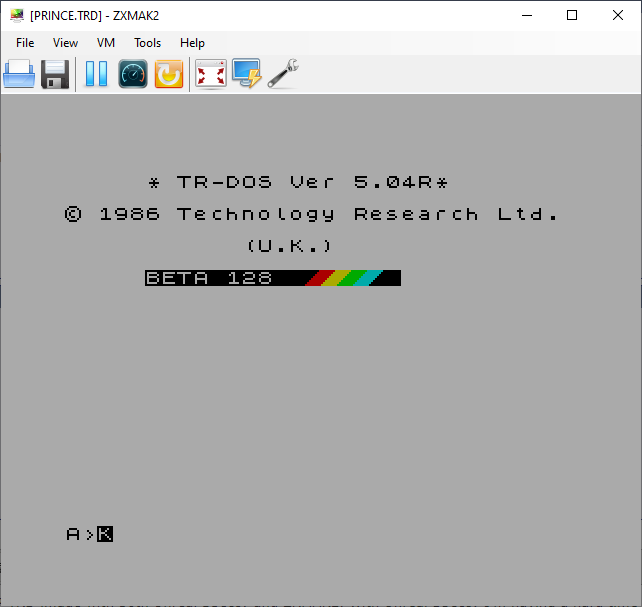This screenshot has width=642, height=607.
Task: Open settings with the wrench icon
Action: (x=283, y=73)
